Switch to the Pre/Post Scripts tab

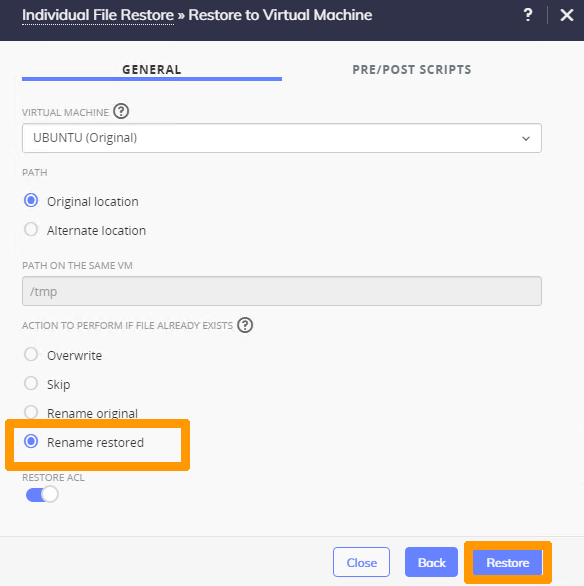point(412,70)
